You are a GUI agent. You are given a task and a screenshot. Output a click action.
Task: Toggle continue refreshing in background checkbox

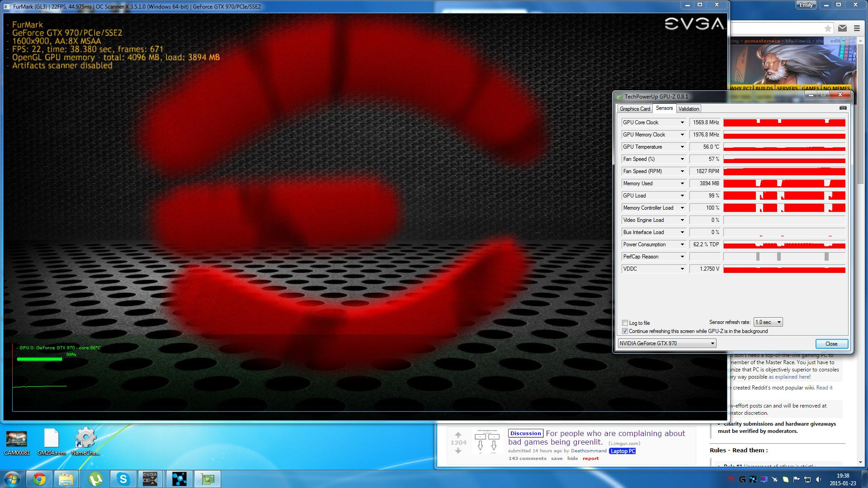coord(625,331)
